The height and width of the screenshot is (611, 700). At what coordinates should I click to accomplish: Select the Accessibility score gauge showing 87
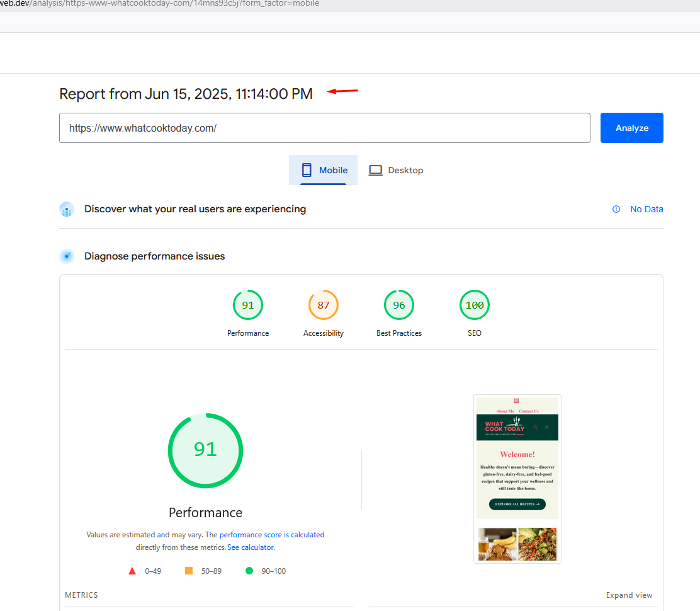pyautogui.click(x=324, y=305)
